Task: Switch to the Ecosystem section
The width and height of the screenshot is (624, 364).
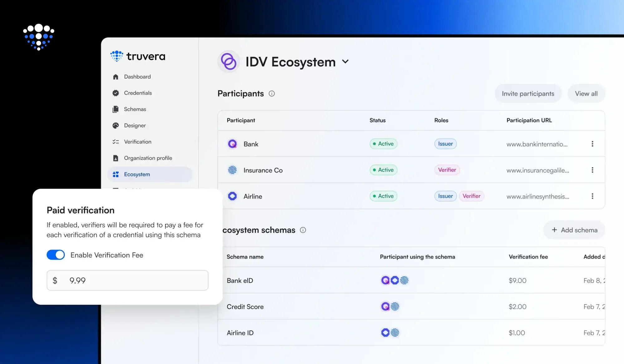Action: [137, 174]
